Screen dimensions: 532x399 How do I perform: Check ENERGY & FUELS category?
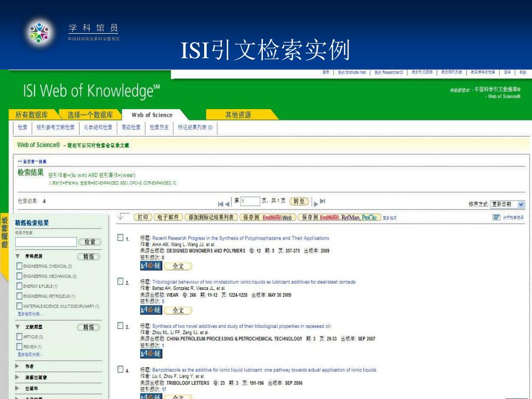[x=19, y=286]
